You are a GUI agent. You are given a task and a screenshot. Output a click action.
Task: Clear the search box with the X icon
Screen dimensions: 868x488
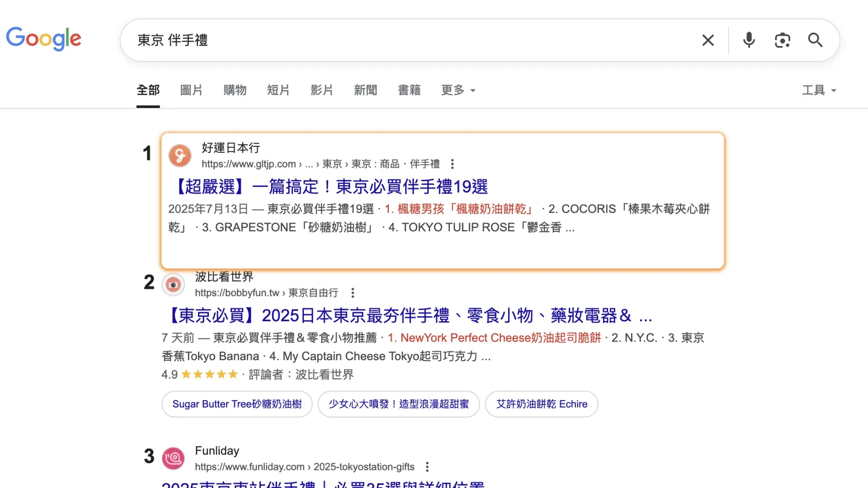tap(708, 40)
